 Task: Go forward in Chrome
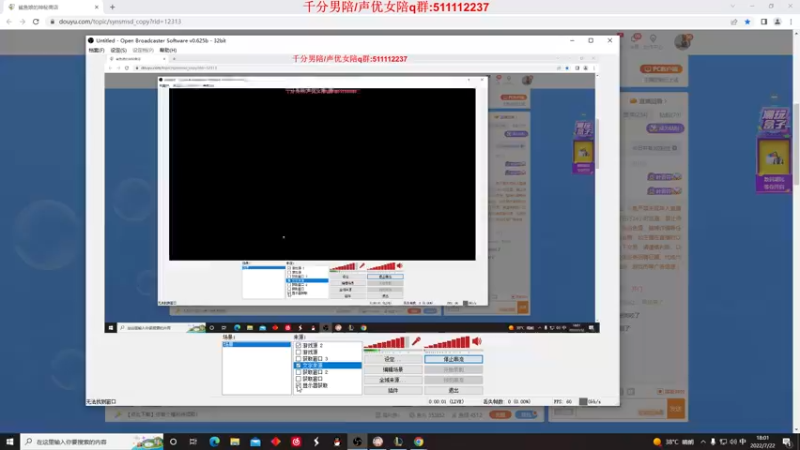pos(22,21)
